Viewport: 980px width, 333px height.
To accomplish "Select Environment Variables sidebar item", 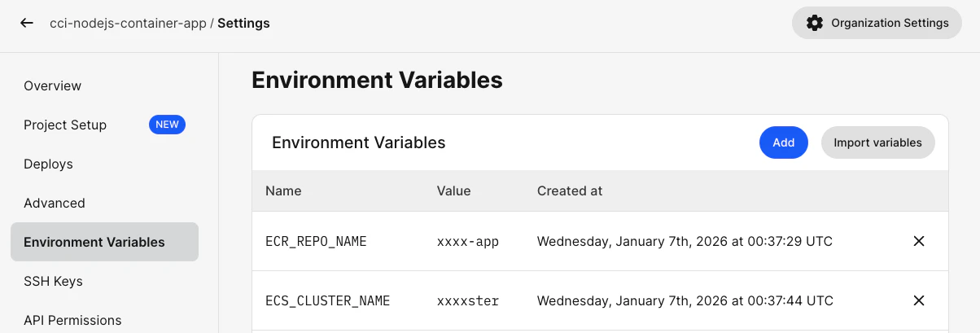I will tap(94, 242).
